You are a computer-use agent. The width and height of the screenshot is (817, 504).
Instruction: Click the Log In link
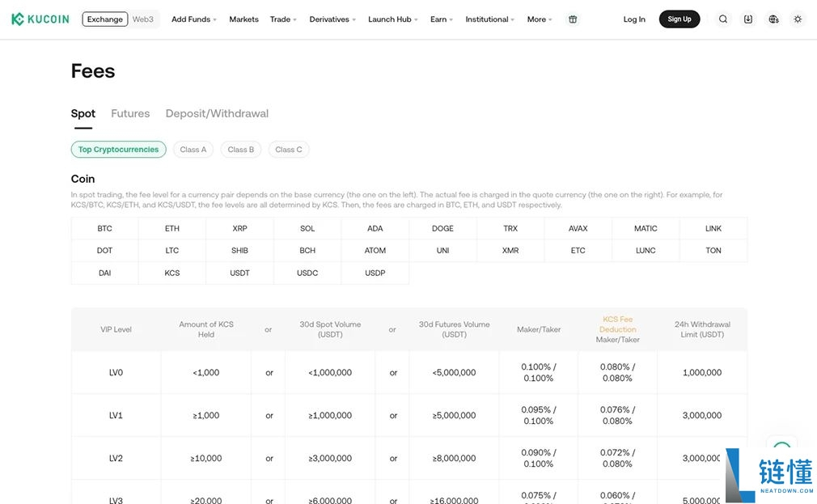pos(634,19)
